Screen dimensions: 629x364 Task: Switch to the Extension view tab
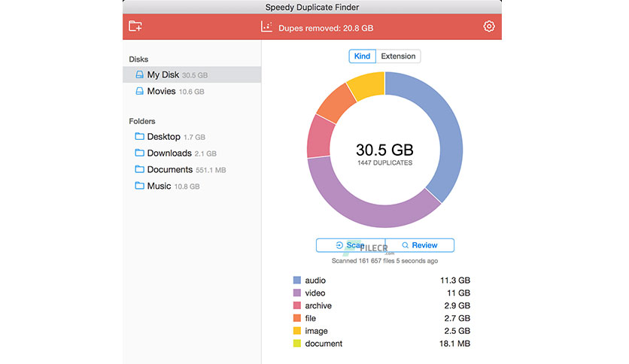(398, 56)
